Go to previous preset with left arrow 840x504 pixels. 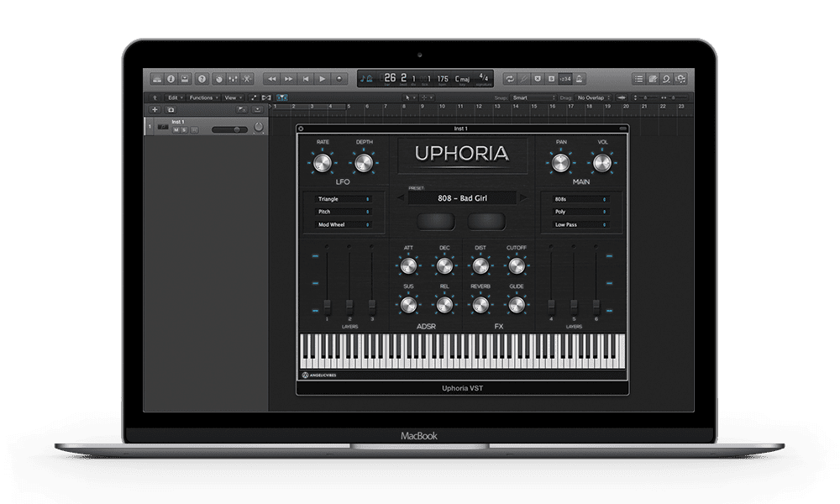click(x=402, y=198)
